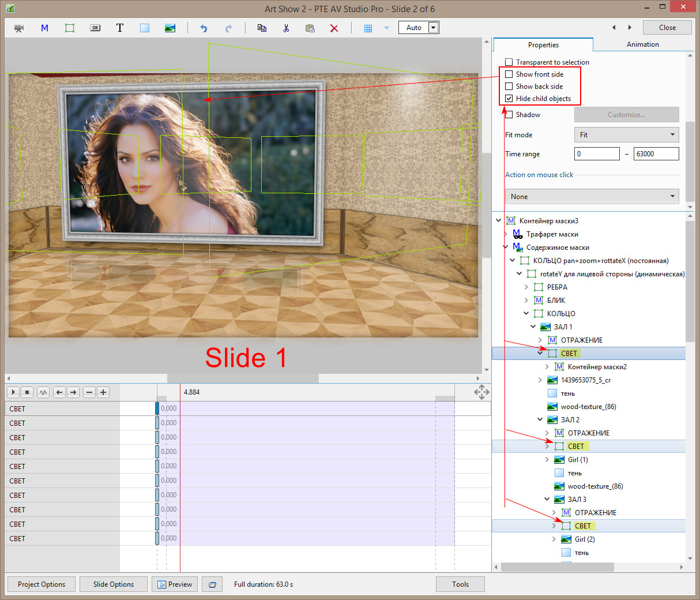Open Project Options
Screen dimensions: 700x600
[x=42, y=584]
